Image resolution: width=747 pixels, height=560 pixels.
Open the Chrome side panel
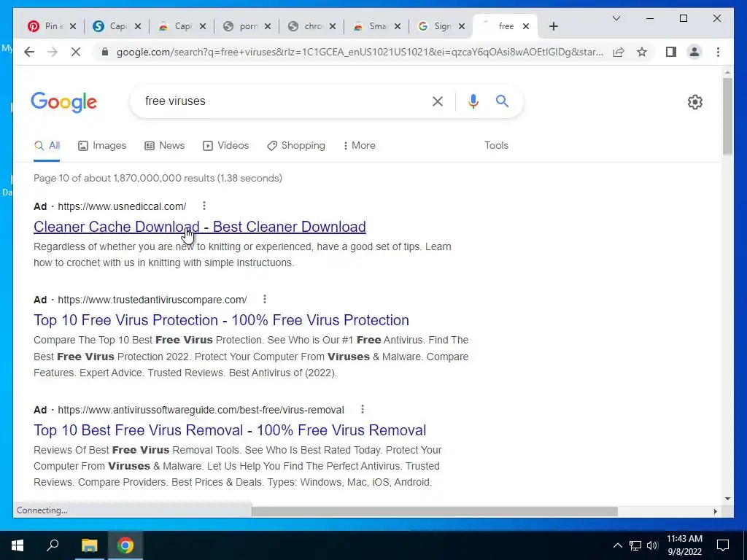(671, 52)
